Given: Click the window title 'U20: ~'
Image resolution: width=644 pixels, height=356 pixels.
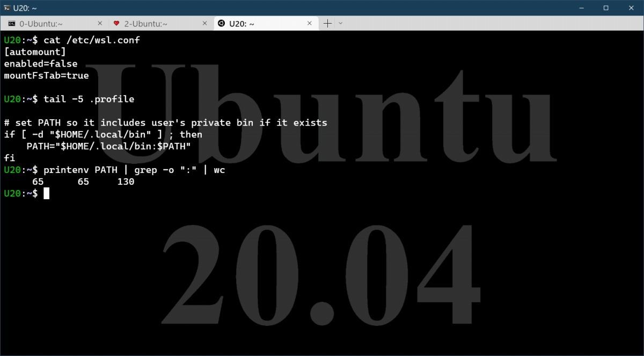Looking at the screenshot, I should 26,8.
